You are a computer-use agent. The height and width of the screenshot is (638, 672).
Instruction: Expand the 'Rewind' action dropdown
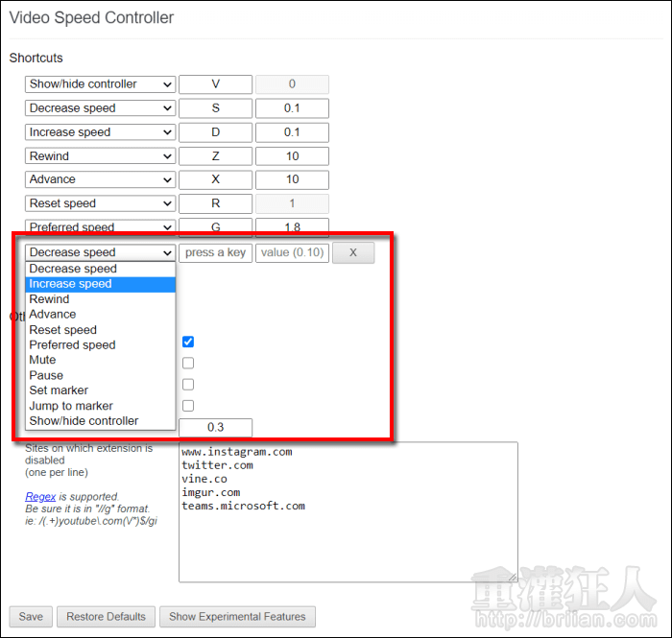tap(100, 156)
